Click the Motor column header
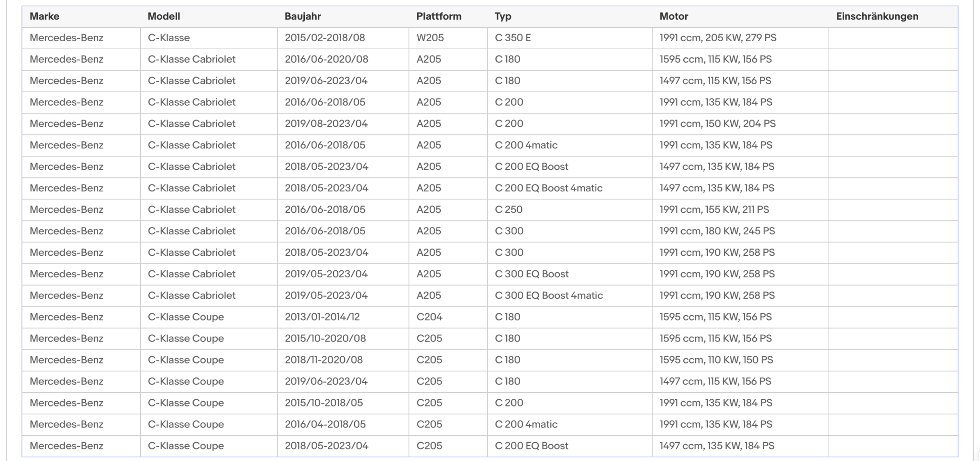The width and height of the screenshot is (980, 461). (740, 16)
